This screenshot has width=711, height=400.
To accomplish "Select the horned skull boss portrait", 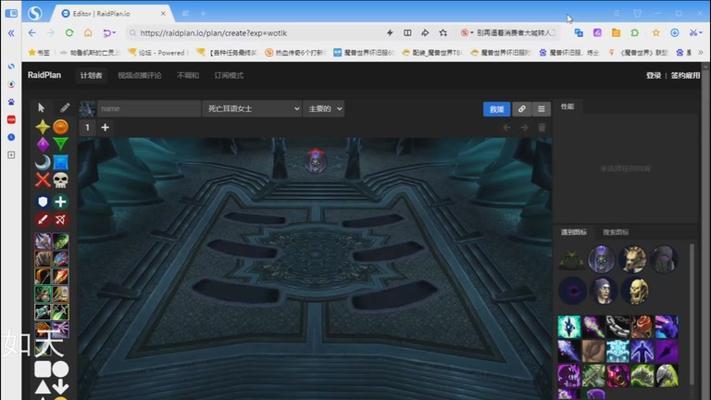I will [633, 259].
